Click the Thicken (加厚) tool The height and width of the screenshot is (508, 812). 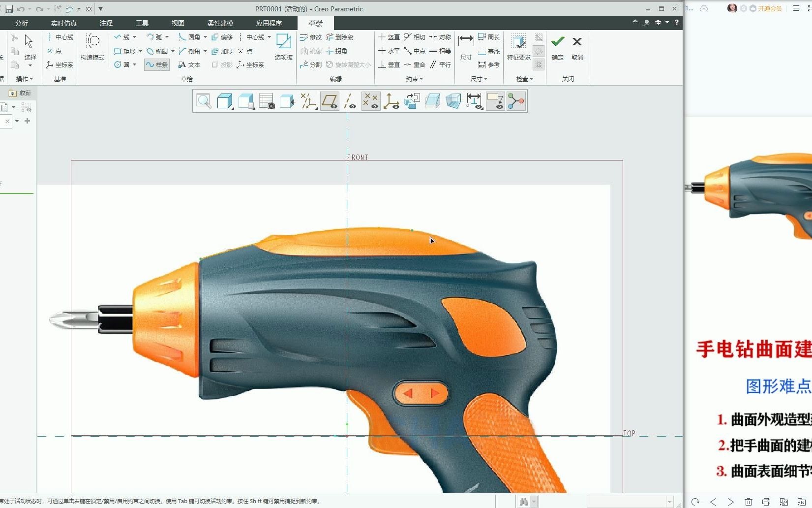222,51
